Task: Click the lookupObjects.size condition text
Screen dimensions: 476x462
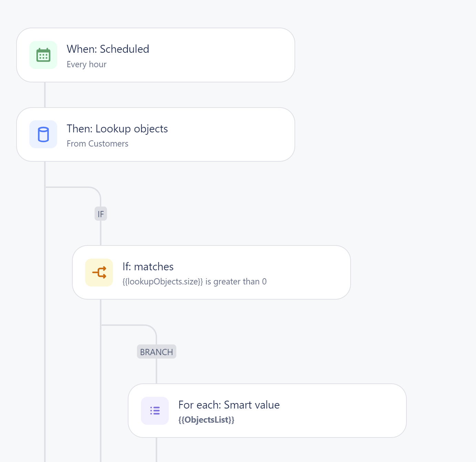Action: (x=195, y=282)
